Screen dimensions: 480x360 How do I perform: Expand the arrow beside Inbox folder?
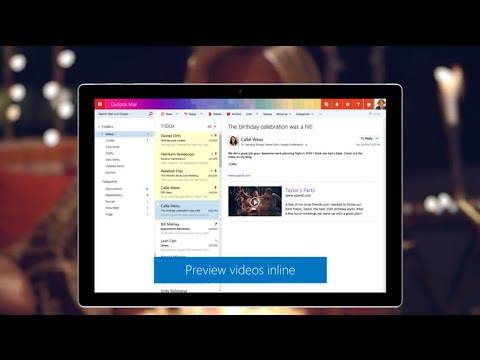[102, 134]
